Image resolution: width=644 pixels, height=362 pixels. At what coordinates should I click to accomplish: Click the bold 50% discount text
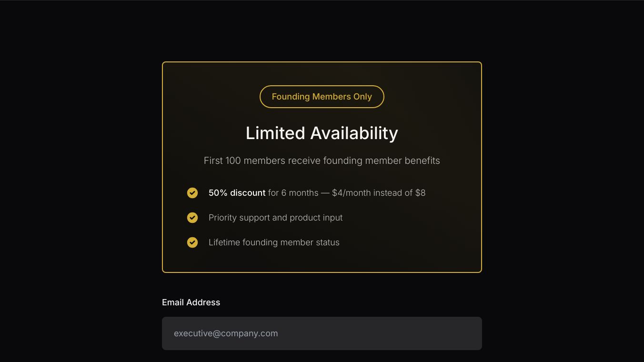[x=237, y=193]
